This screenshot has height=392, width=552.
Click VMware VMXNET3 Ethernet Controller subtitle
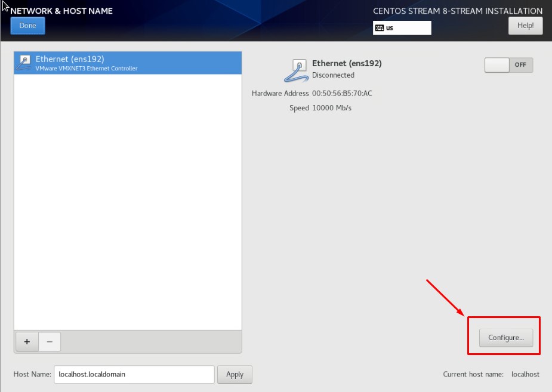pos(87,69)
